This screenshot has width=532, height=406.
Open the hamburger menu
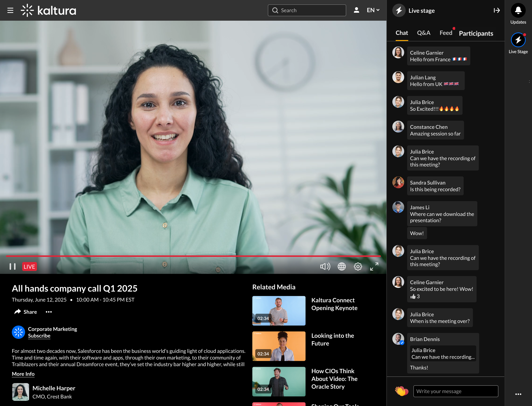click(x=10, y=10)
